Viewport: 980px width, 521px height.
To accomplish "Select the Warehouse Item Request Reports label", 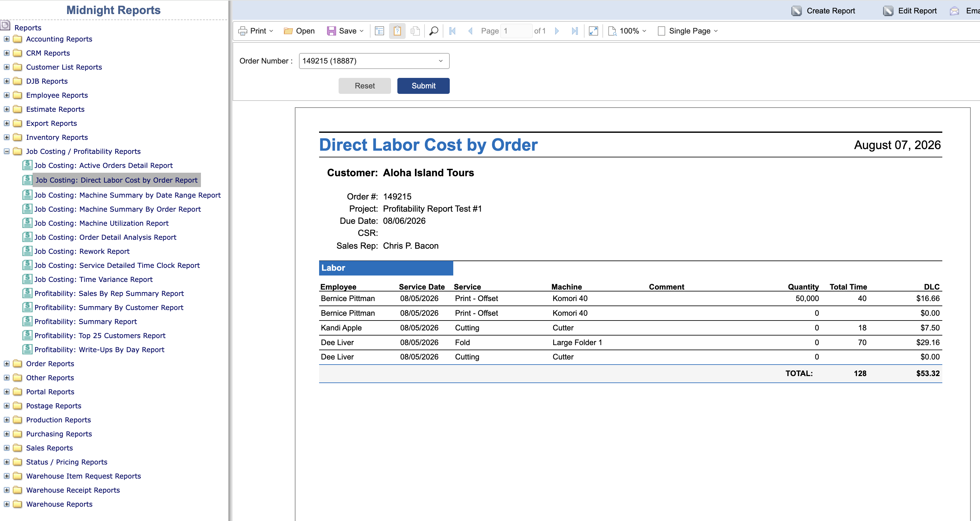I will point(83,476).
